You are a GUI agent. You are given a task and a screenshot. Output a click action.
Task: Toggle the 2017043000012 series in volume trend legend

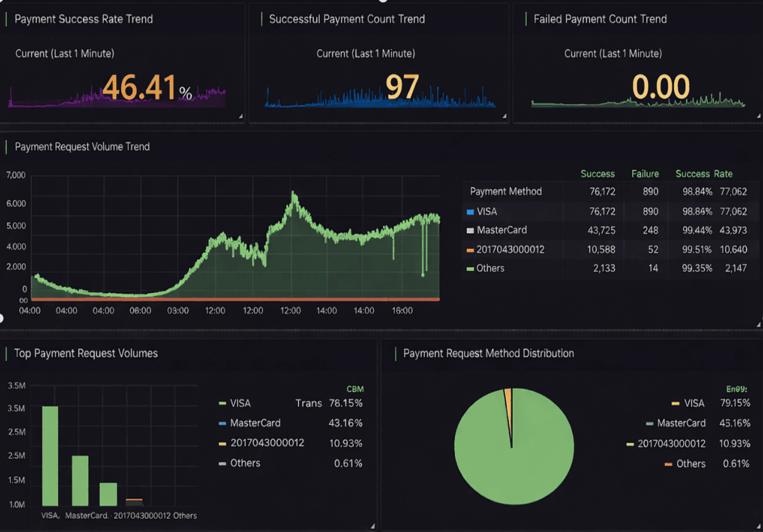point(510,250)
